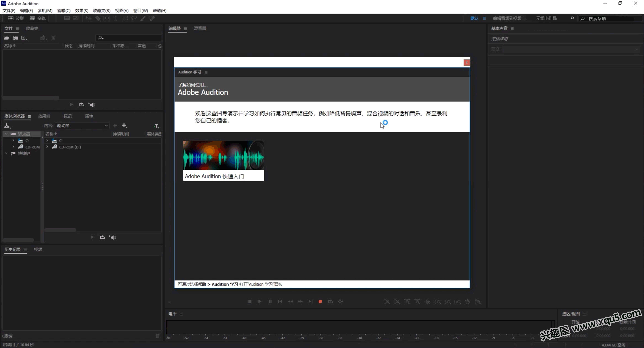
Task: Switch to 混音器 tab
Action: 200,28
